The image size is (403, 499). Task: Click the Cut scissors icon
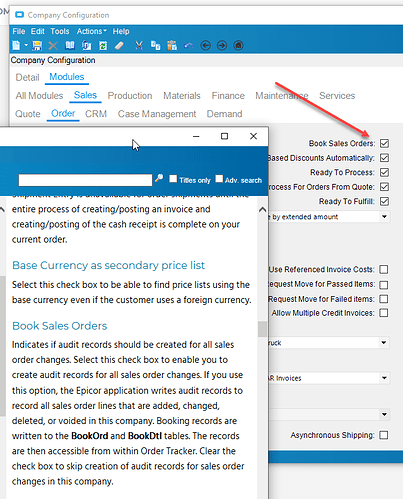(x=139, y=46)
